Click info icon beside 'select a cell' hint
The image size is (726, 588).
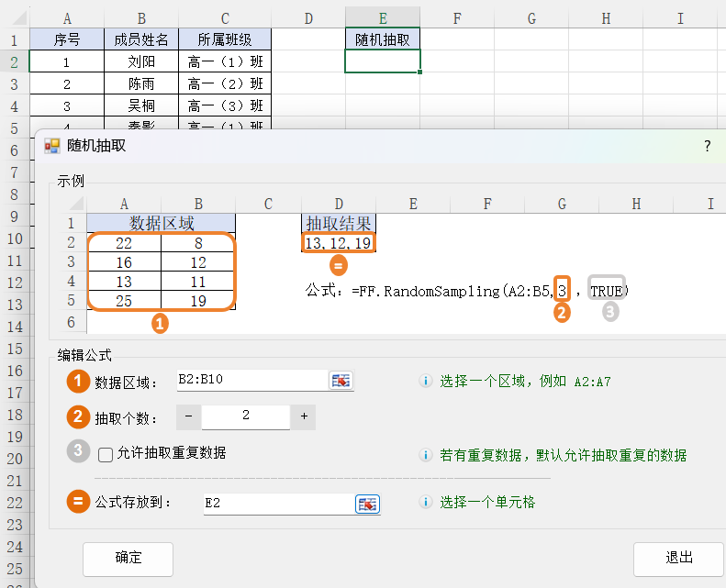pyautogui.click(x=426, y=503)
